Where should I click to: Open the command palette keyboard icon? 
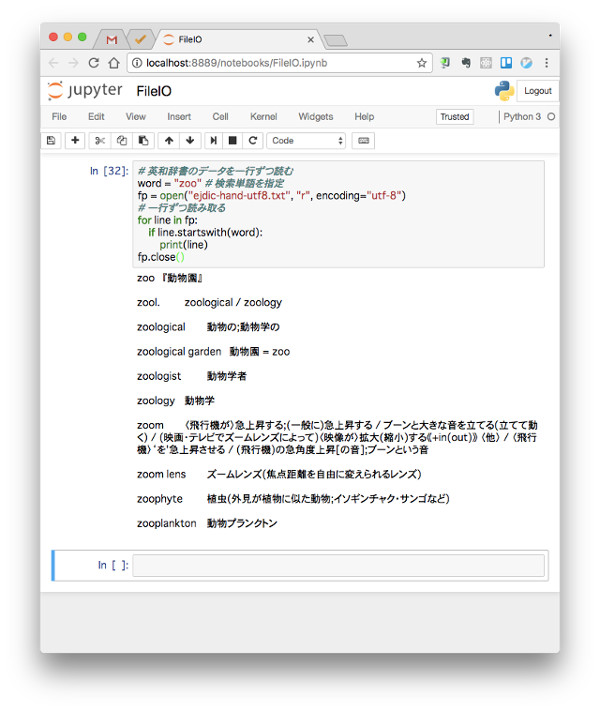(x=363, y=141)
